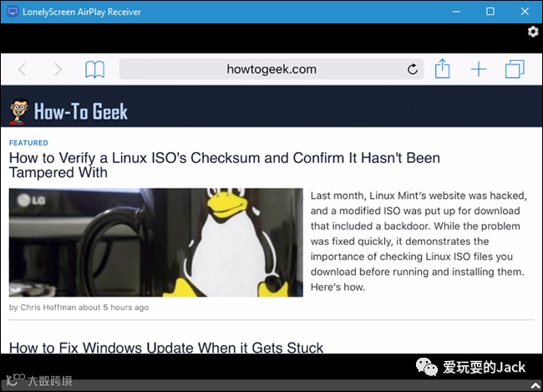The image size is (543, 392).
Task: Open the Tux penguin article thumbnail
Action: (x=156, y=242)
